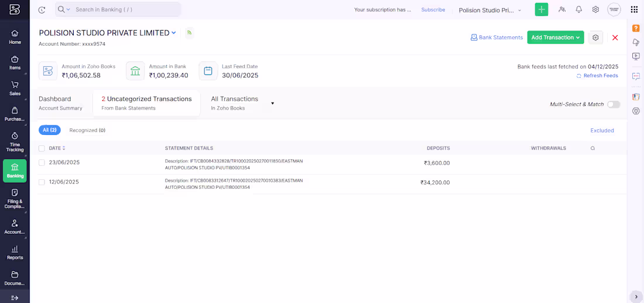The image size is (644, 303).
Task: Open the Add Transaction dropdown
Action: (x=555, y=38)
